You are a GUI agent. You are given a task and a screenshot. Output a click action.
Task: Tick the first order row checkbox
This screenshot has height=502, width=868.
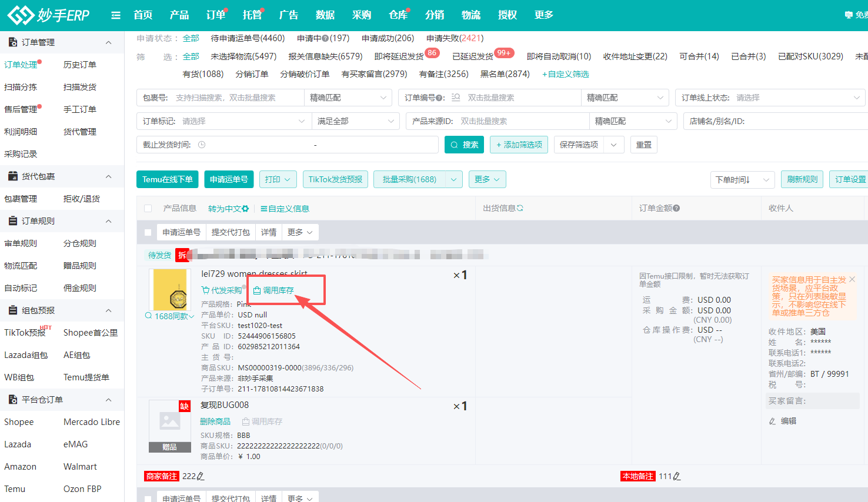148,233
